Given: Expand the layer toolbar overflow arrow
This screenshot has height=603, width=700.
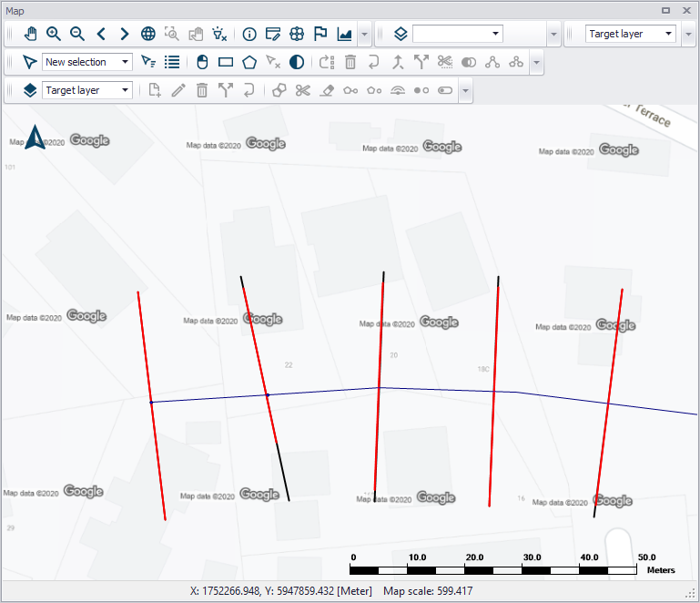Looking at the screenshot, I should point(553,34).
